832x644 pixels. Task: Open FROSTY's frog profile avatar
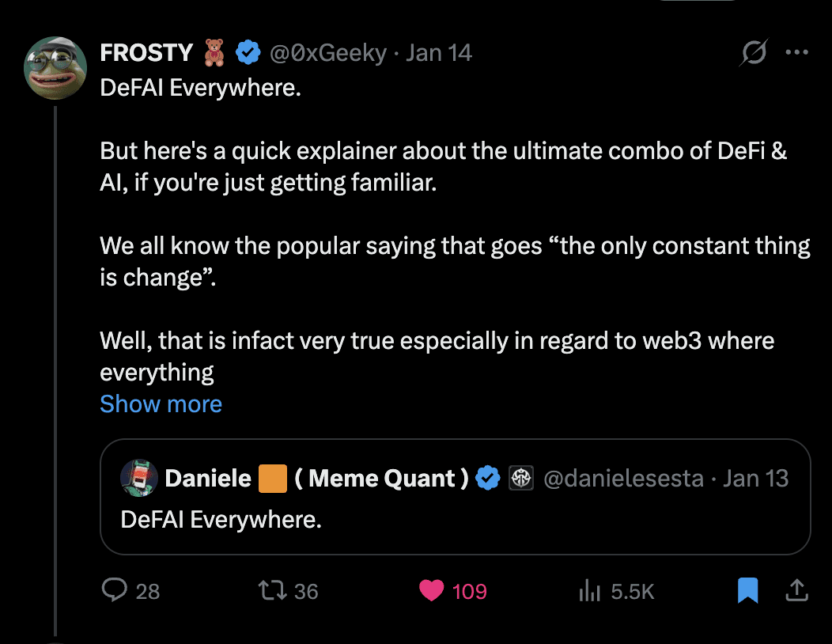click(x=55, y=67)
